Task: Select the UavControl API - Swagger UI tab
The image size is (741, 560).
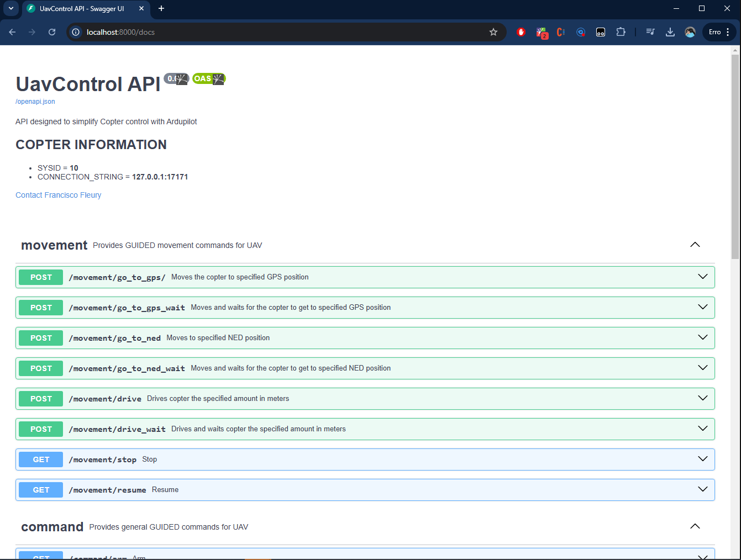Action: tap(86, 9)
